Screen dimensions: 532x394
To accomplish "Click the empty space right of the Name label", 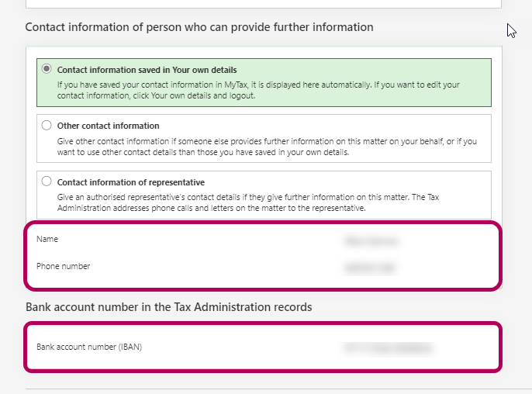I will tap(194, 240).
